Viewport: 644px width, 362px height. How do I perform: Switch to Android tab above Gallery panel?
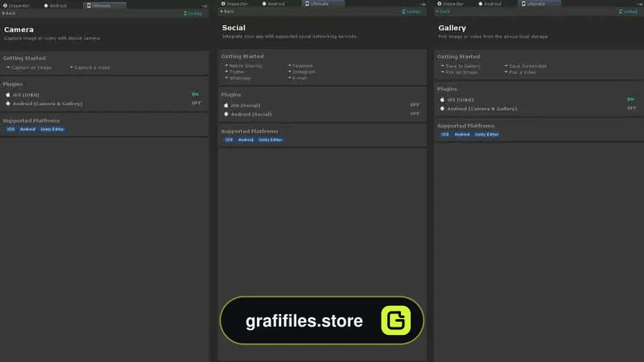(490, 3)
